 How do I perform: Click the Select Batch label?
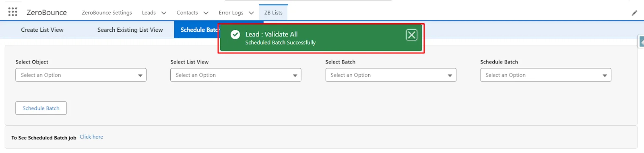point(341,62)
